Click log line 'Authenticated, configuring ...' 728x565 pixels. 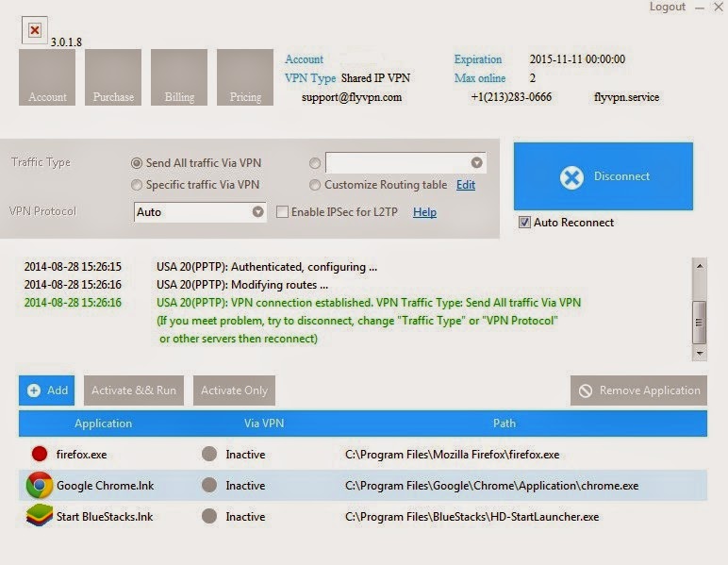pyautogui.click(x=267, y=267)
